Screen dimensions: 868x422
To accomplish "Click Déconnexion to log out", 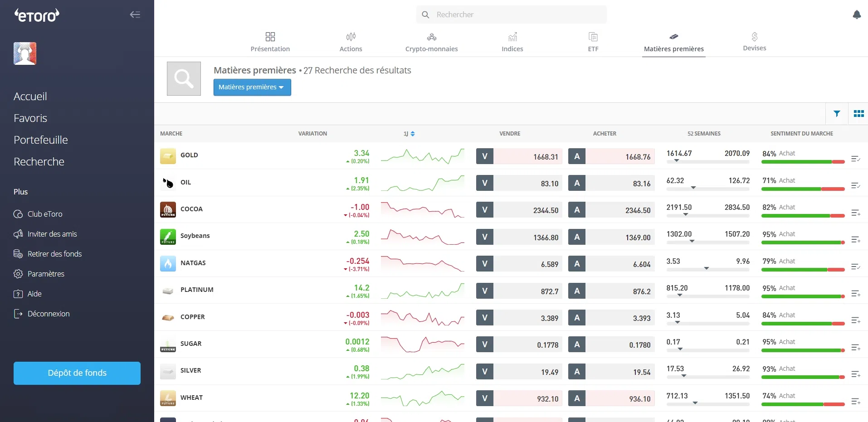I will [x=42, y=314].
